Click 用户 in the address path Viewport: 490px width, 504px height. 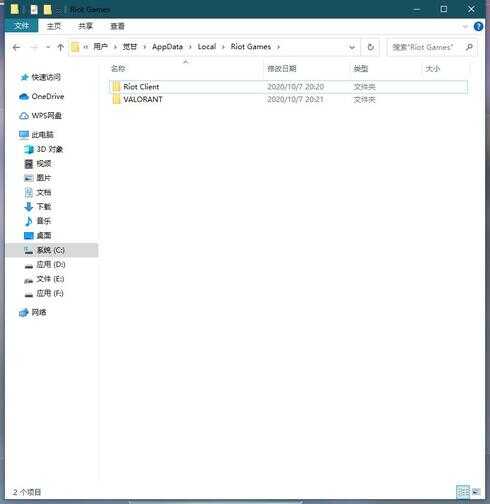click(100, 47)
